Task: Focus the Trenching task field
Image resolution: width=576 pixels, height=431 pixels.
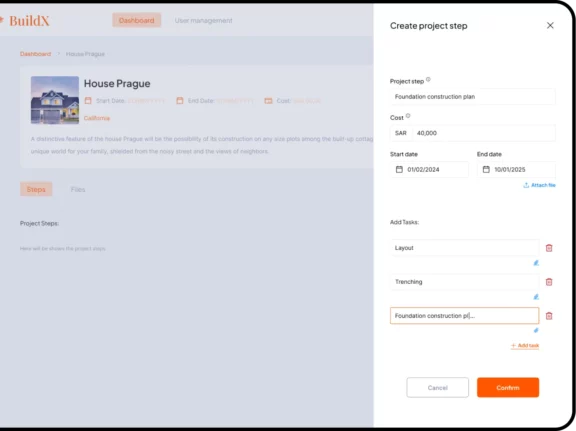Action: (464, 282)
